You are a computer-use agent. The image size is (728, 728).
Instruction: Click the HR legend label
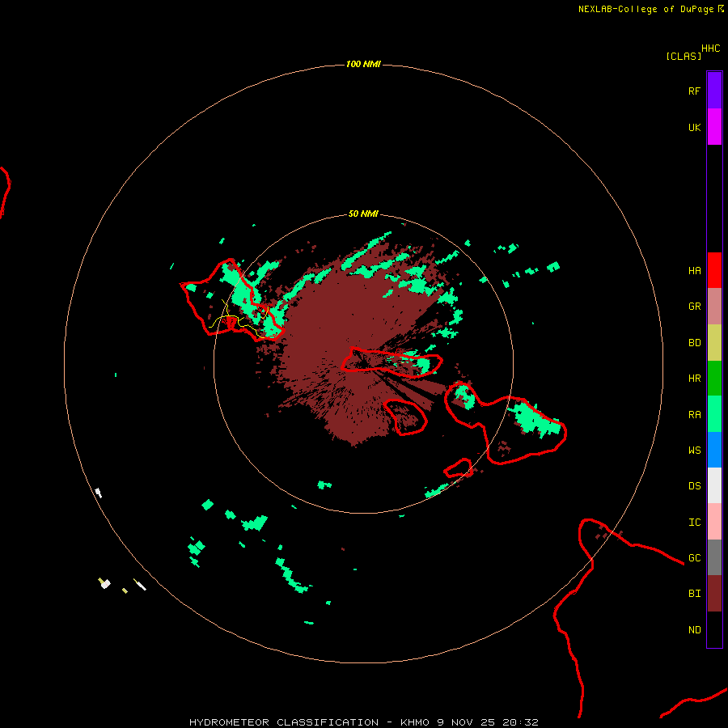pyautogui.click(x=694, y=378)
